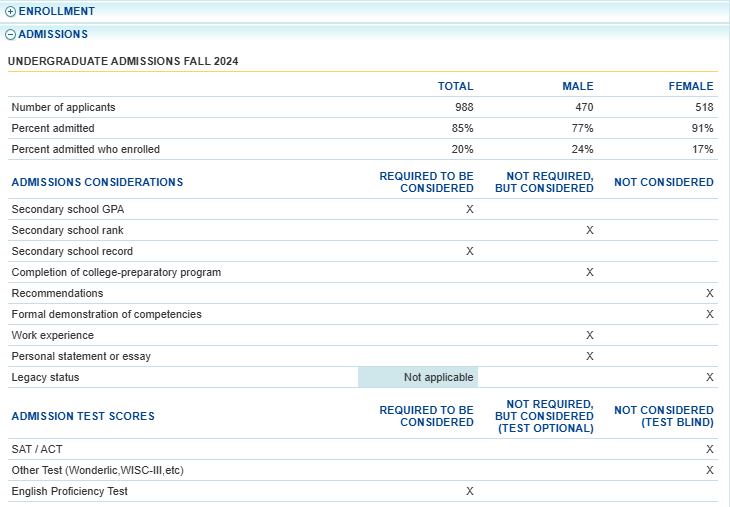Click the 'ADMISSION TEST SCORES' heading
The width and height of the screenshot is (730, 507).
coord(83,416)
